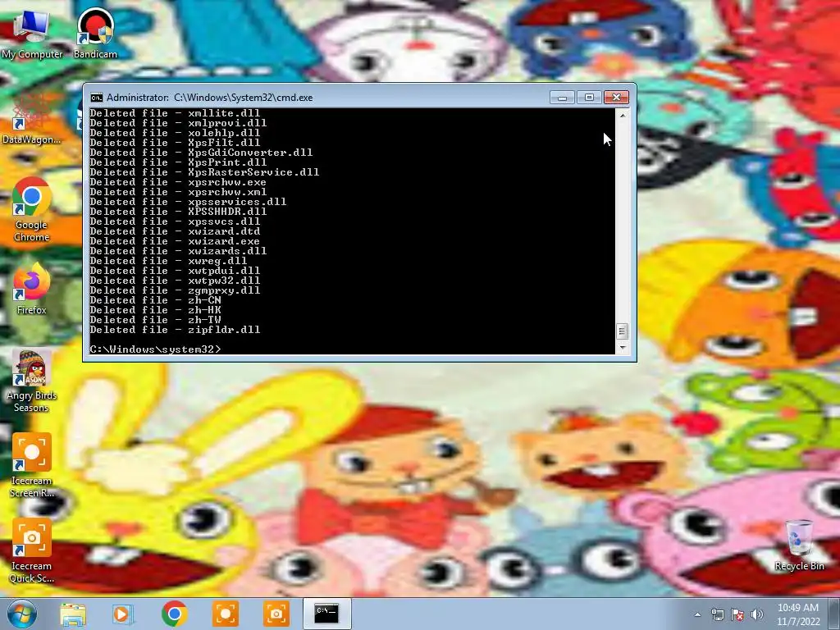This screenshot has height=630, width=840.
Task: Click the line 'Deleted file - zh-CN'
Action: tap(155, 300)
